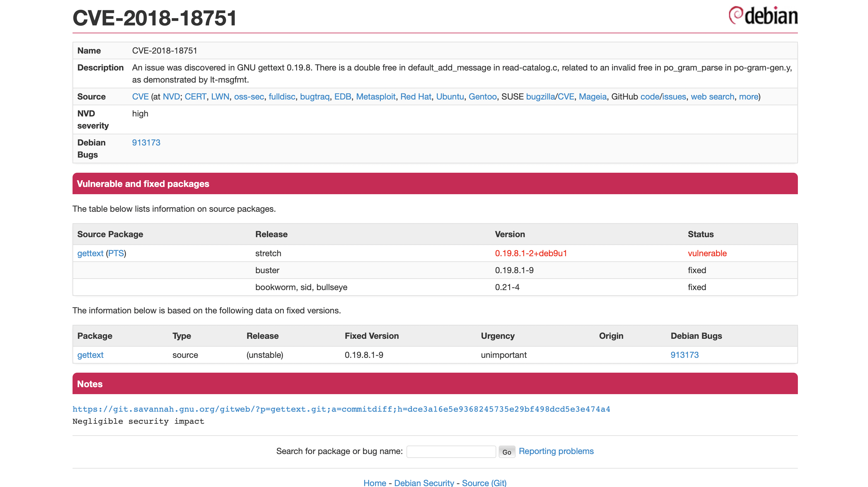Image resolution: width=868 pixels, height=487 pixels.
Task: Open the 'more' sources link
Action: click(x=748, y=97)
